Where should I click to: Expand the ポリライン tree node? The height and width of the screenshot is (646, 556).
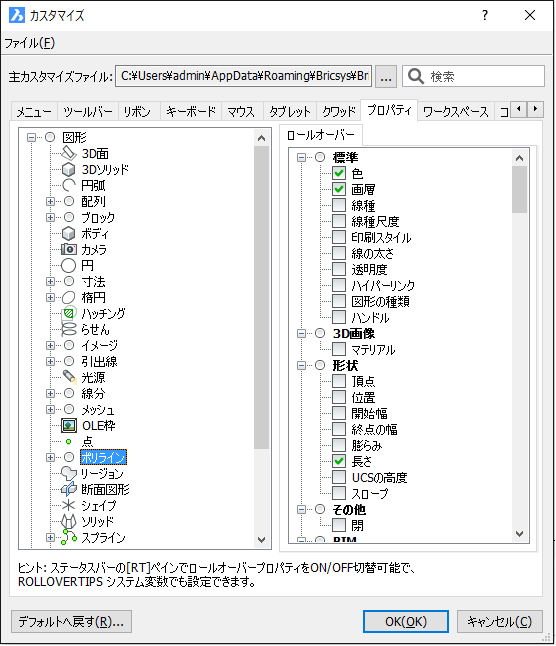coord(50,457)
